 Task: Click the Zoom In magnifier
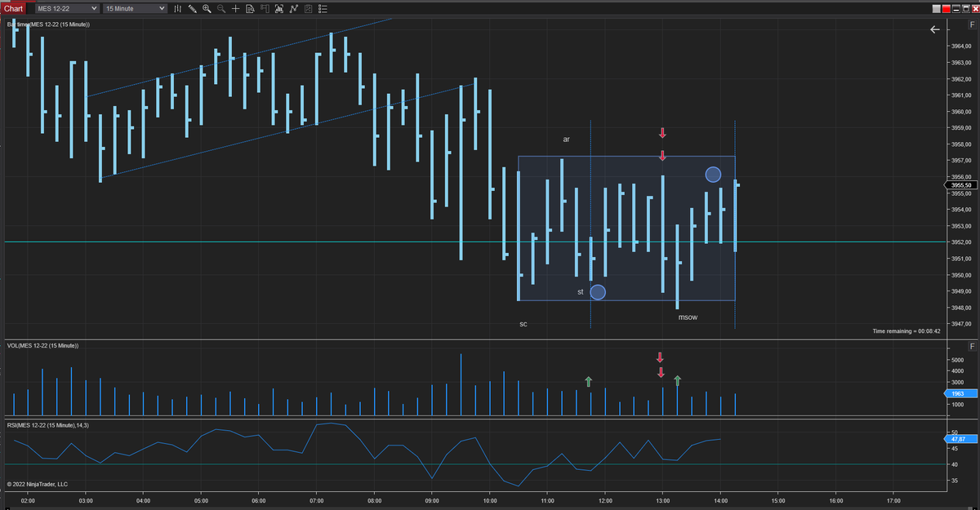coord(207,9)
